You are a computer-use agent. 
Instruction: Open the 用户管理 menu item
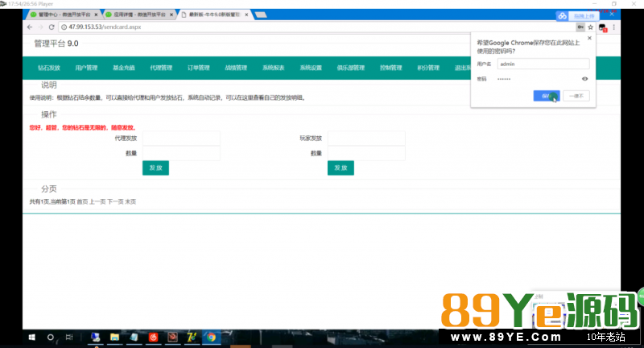pos(86,68)
